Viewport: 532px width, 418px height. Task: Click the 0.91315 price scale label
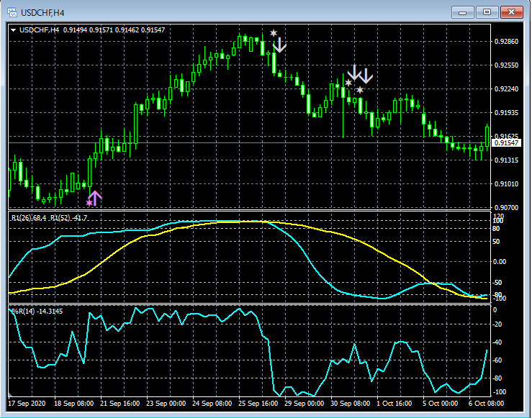pyautogui.click(x=507, y=160)
